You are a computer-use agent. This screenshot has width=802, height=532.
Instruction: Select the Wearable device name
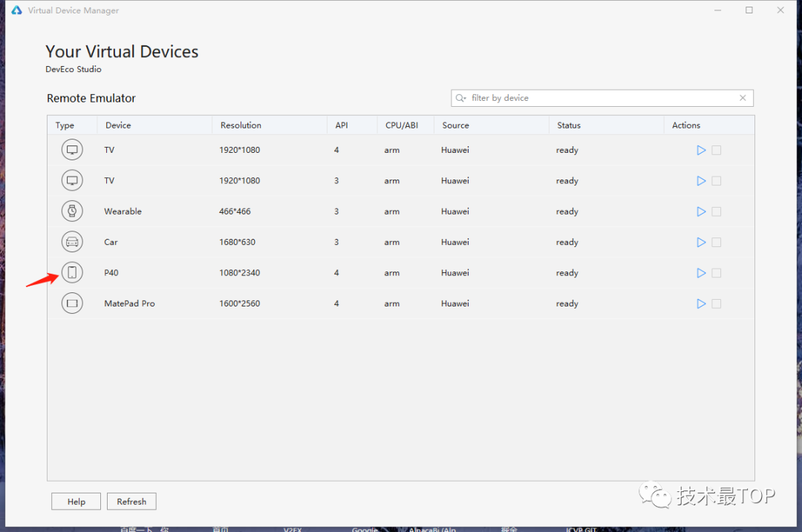[123, 211]
